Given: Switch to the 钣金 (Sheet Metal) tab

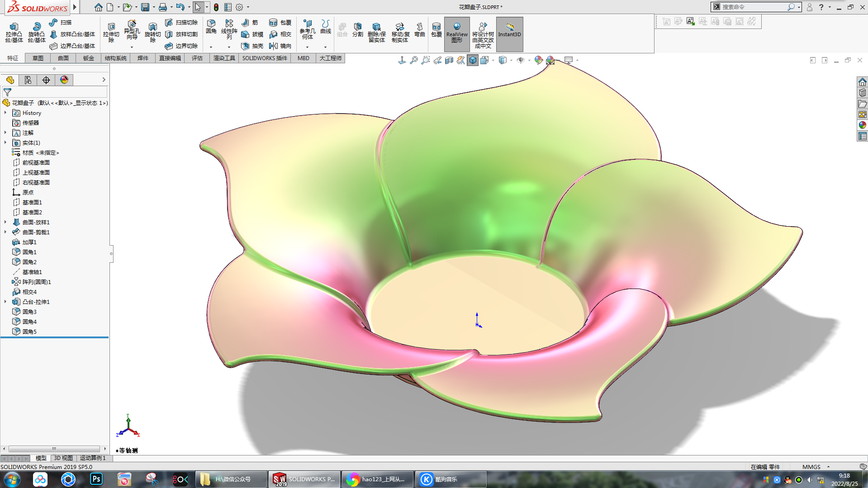Looking at the screenshot, I should [89, 58].
